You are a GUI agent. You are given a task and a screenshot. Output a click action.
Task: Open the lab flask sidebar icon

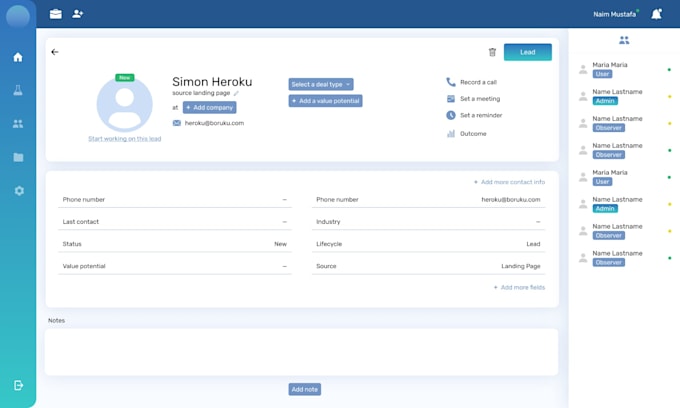pyautogui.click(x=18, y=91)
